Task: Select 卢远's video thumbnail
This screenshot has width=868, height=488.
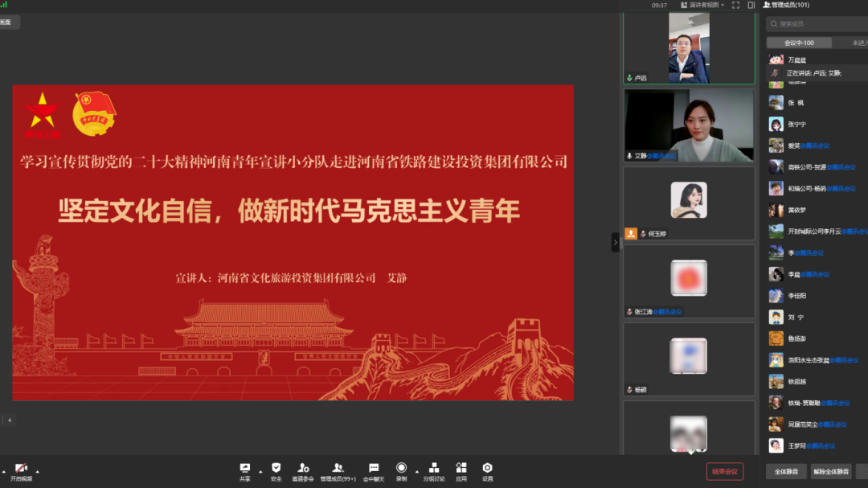Action: click(690, 48)
